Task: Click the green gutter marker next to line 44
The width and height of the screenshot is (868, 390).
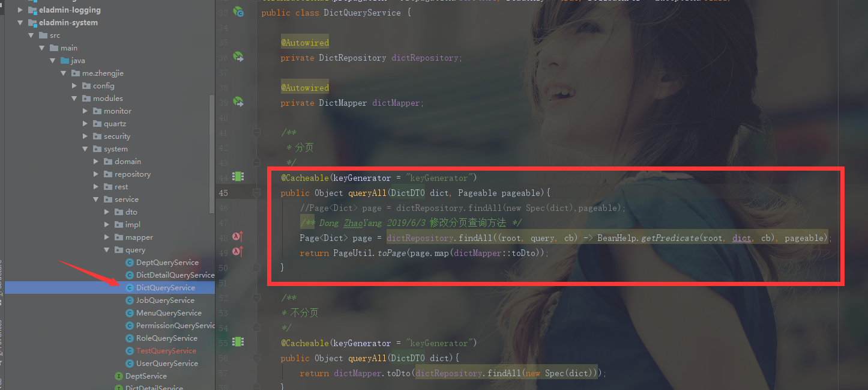Action: [237, 177]
